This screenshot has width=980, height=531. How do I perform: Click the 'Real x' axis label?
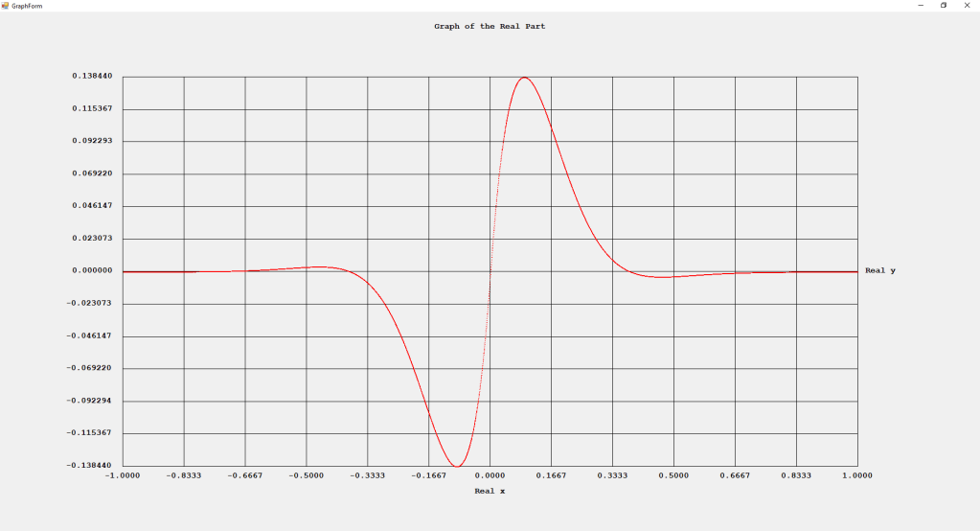490,492
